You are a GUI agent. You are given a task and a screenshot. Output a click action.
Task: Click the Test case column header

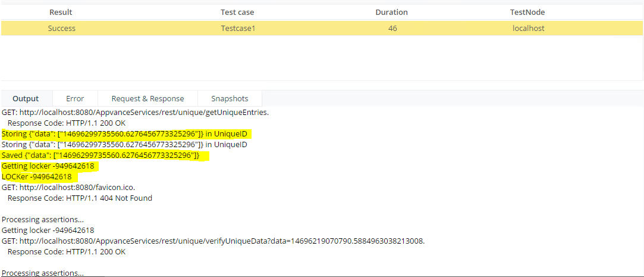tap(237, 13)
